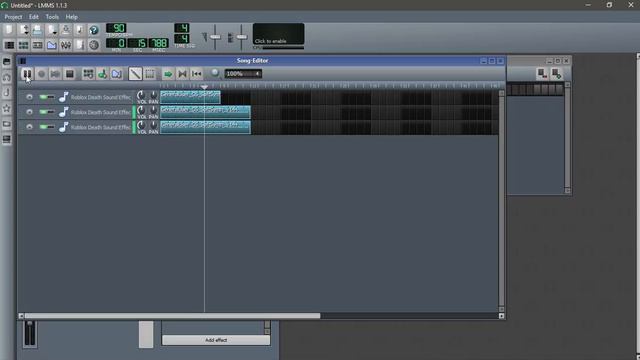Image resolution: width=640 pixels, height=360 pixels.
Task: Save the current project with the toolbar icon
Action: 65,30
